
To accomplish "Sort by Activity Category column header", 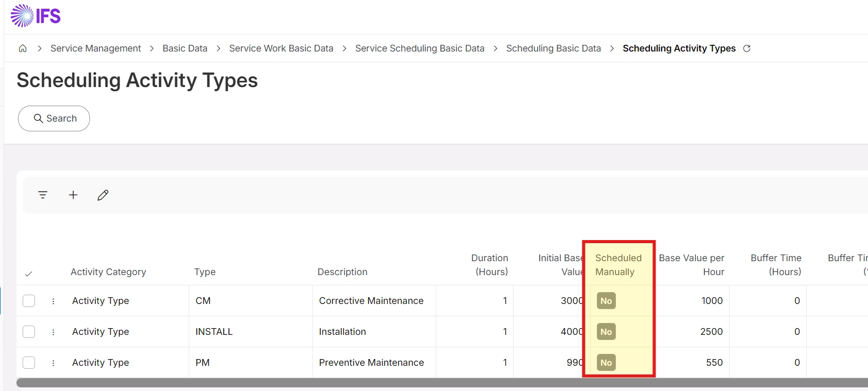I will [108, 272].
